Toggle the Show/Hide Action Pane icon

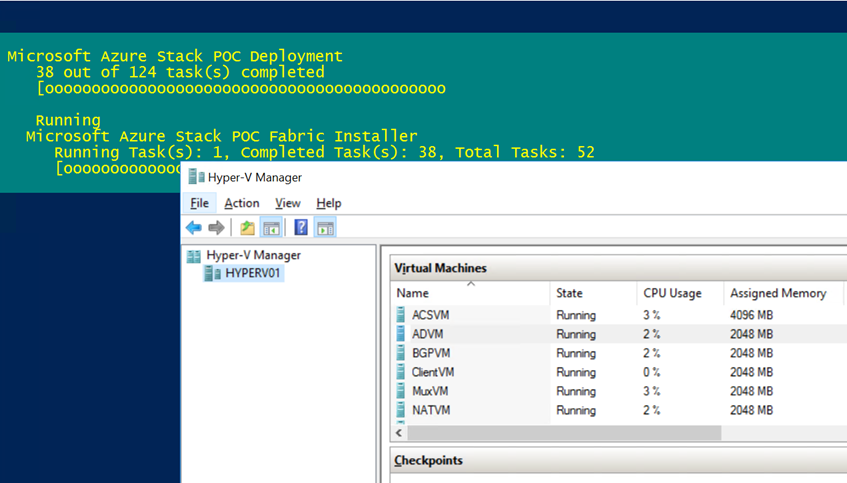(325, 227)
